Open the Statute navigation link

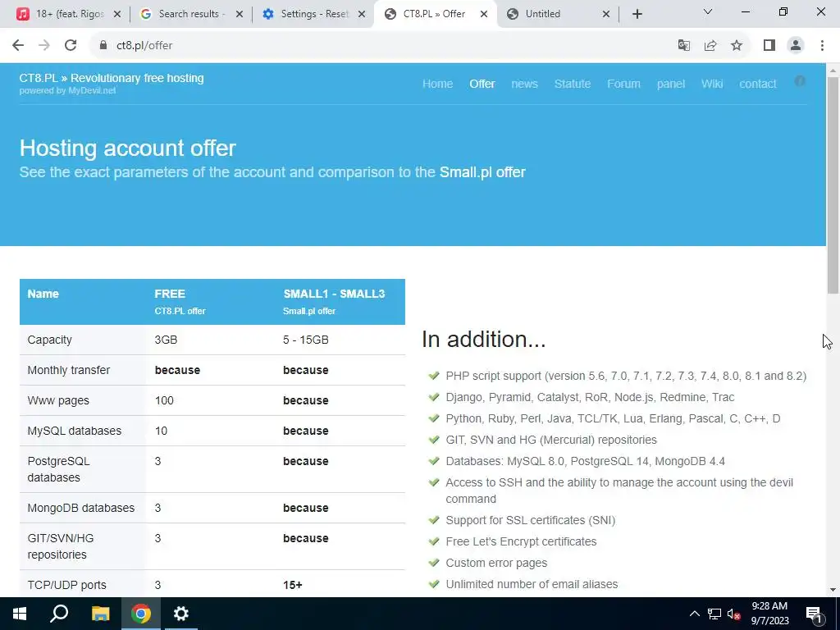point(572,84)
